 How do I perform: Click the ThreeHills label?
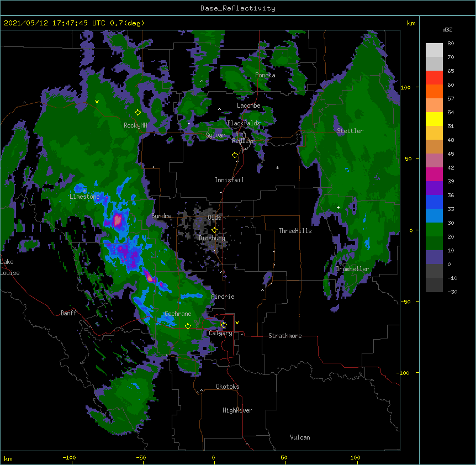click(x=295, y=231)
